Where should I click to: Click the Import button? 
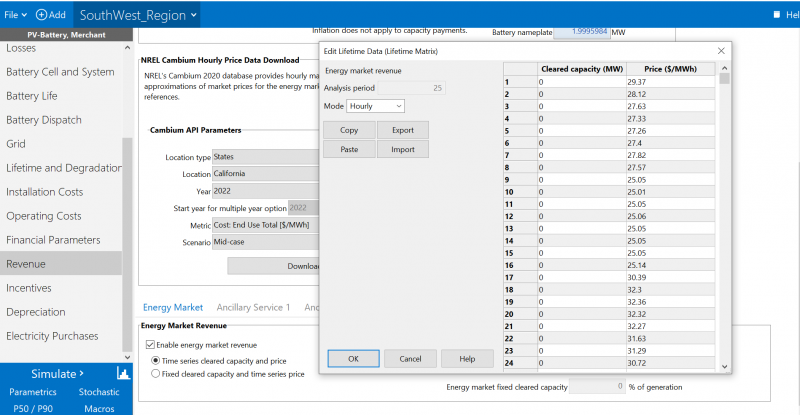(x=402, y=149)
